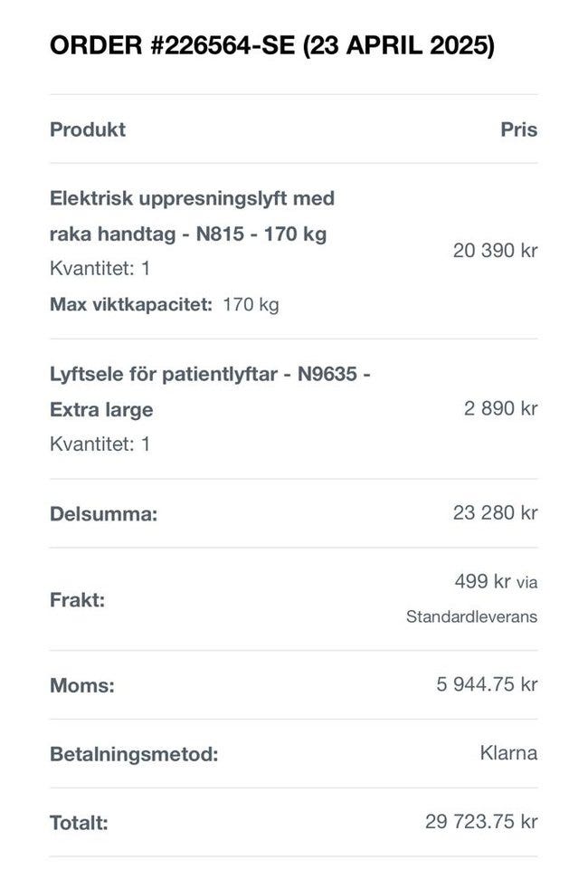Viewport: 588px width, 869px height.
Task: Click the Betalningsmetod label
Action: (134, 754)
